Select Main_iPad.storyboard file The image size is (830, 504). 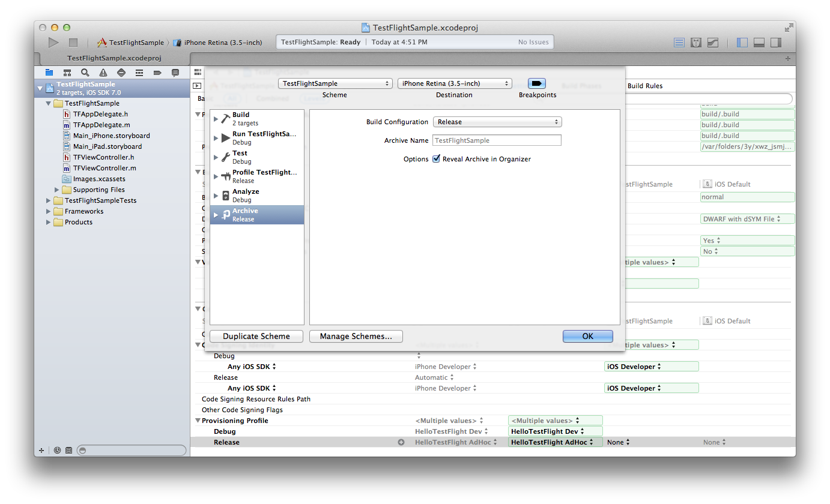pos(102,146)
